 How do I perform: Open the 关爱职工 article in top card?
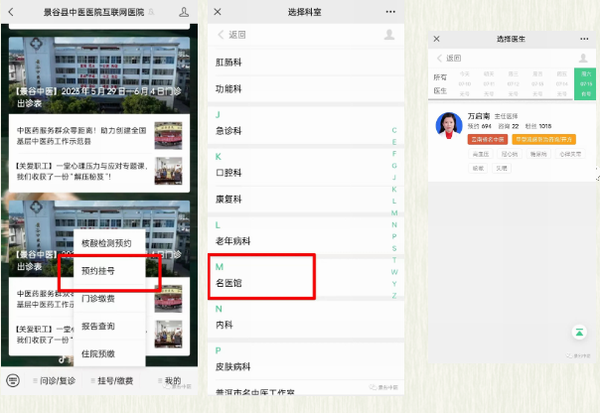click(x=81, y=171)
